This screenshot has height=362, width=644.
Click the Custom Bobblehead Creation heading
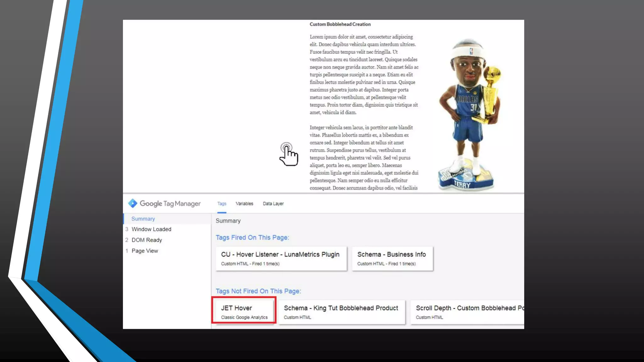[x=340, y=24]
